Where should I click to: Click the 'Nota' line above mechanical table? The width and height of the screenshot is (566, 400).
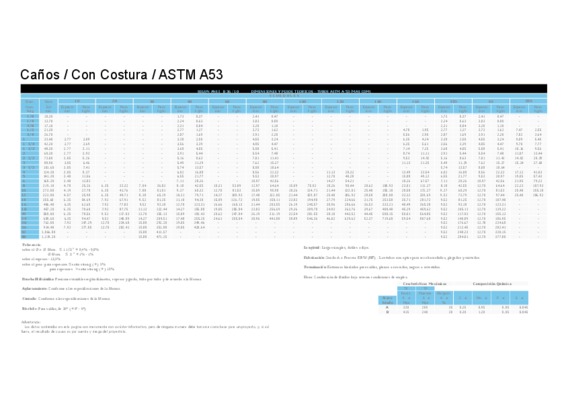click(x=356, y=277)
